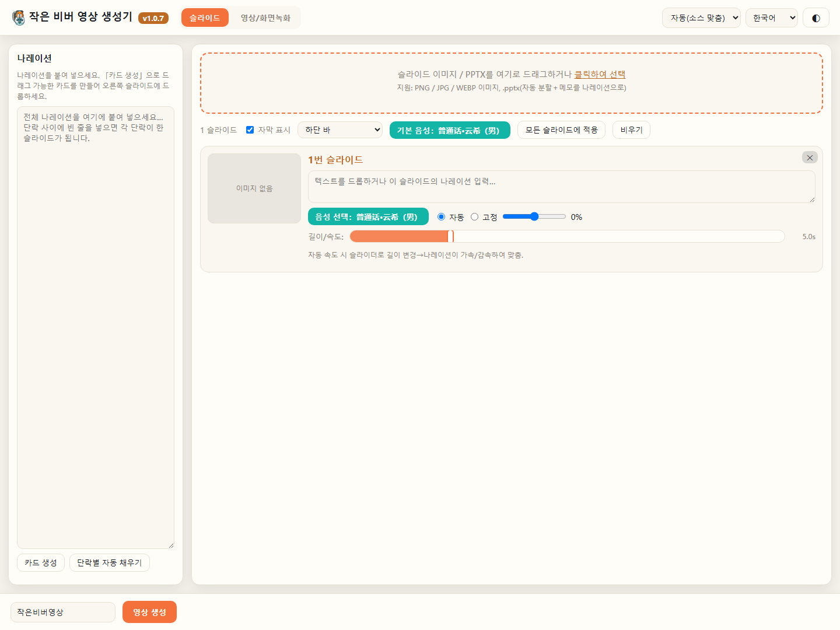The width and height of the screenshot is (840, 630).
Task: Click the orange 길이/속도 duration bar
Action: click(x=567, y=236)
